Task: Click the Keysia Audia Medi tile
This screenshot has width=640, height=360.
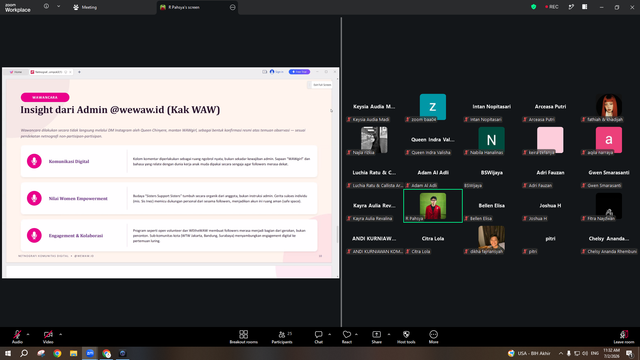Action: [x=374, y=107]
